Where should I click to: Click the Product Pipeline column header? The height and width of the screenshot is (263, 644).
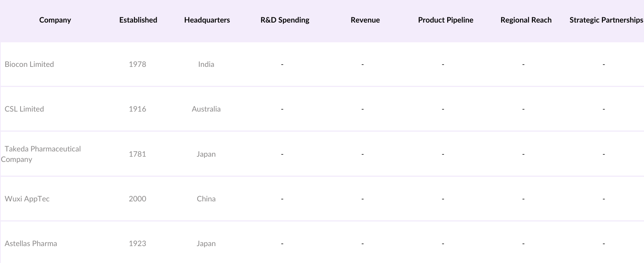(446, 20)
